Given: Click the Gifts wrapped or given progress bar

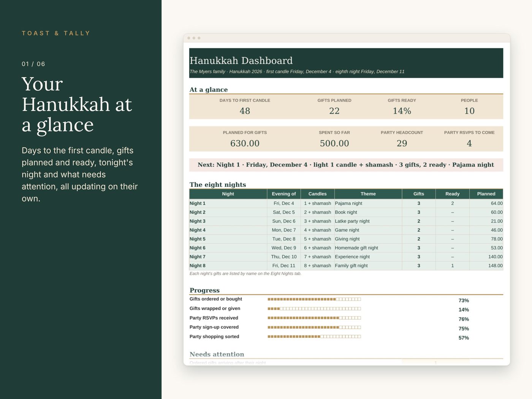Looking at the screenshot, I should (x=314, y=309).
